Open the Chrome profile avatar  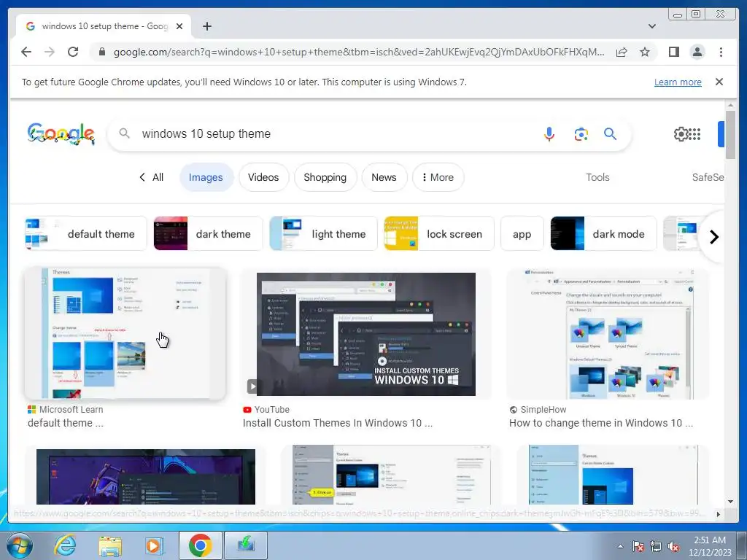pyautogui.click(x=697, y=52)
